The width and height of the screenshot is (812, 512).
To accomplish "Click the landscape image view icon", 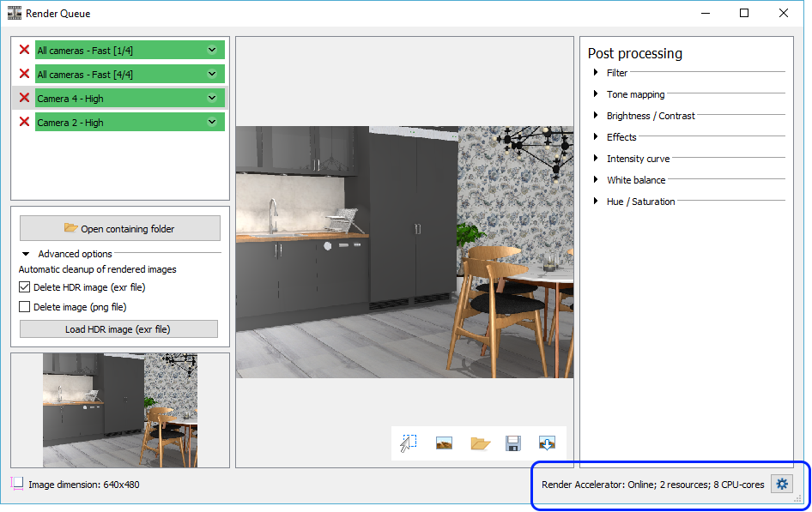I will 444,443.
